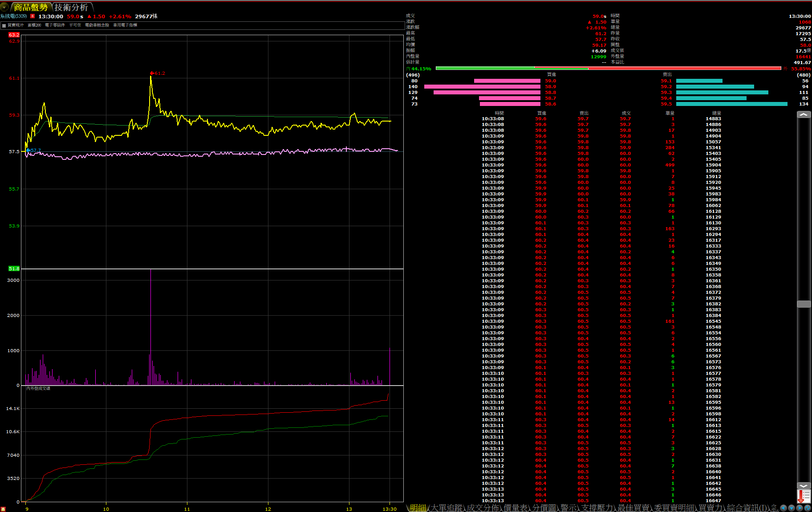Click the pink bid bar at 58.9
The image size is (812, 512).
482,86
